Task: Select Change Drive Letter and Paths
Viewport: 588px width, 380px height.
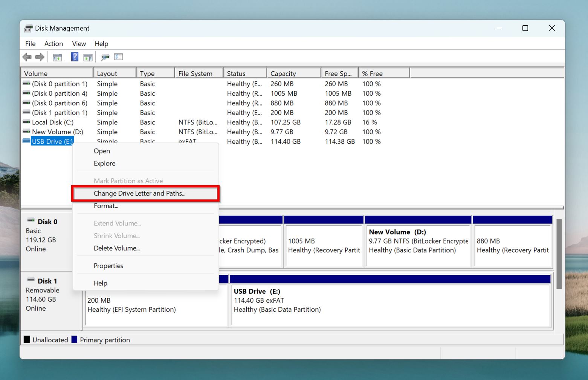Action: pos(146,193)
